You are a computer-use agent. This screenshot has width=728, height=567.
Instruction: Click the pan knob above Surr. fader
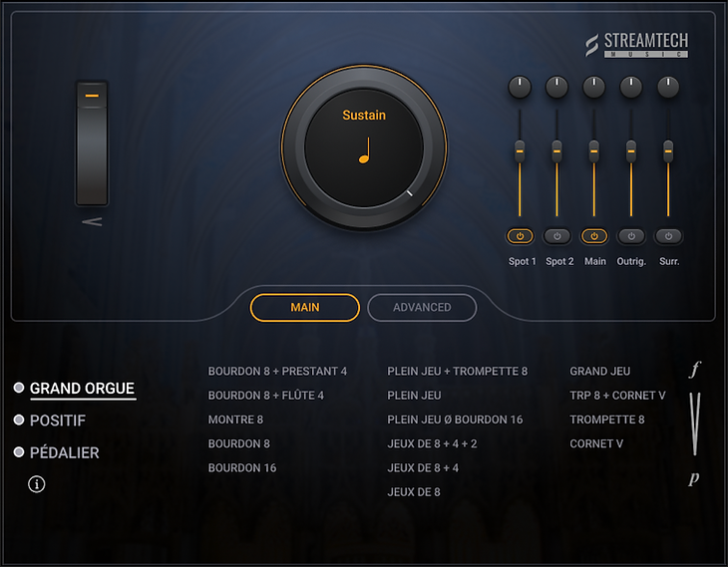(x=668, y=87)
